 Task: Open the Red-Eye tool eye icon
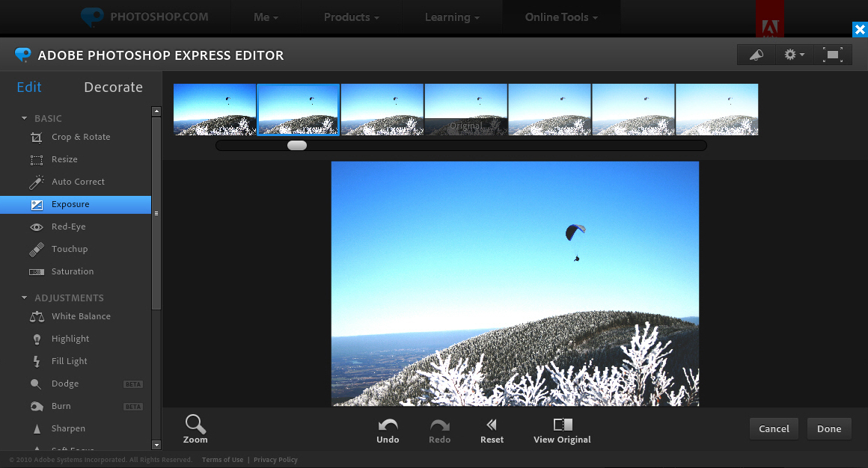[x=37, y=227]
